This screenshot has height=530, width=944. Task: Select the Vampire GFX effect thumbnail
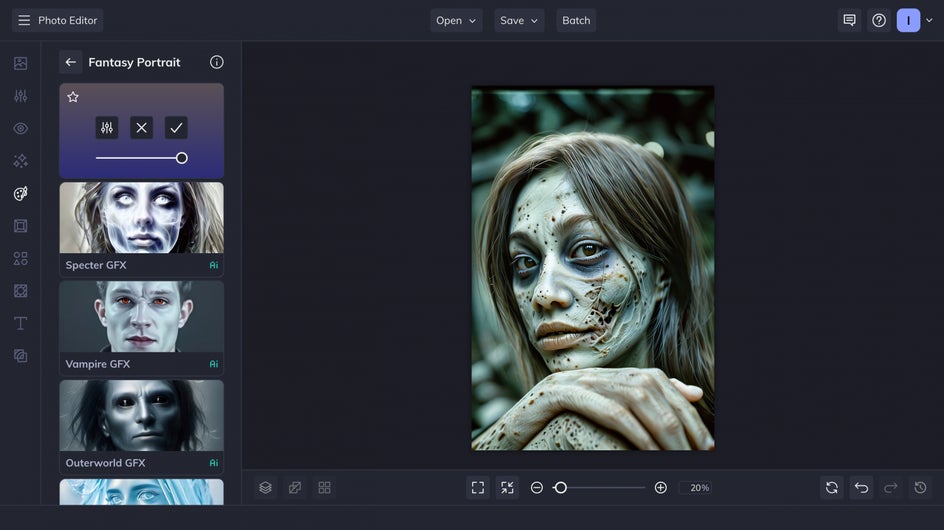coord(141,317)
